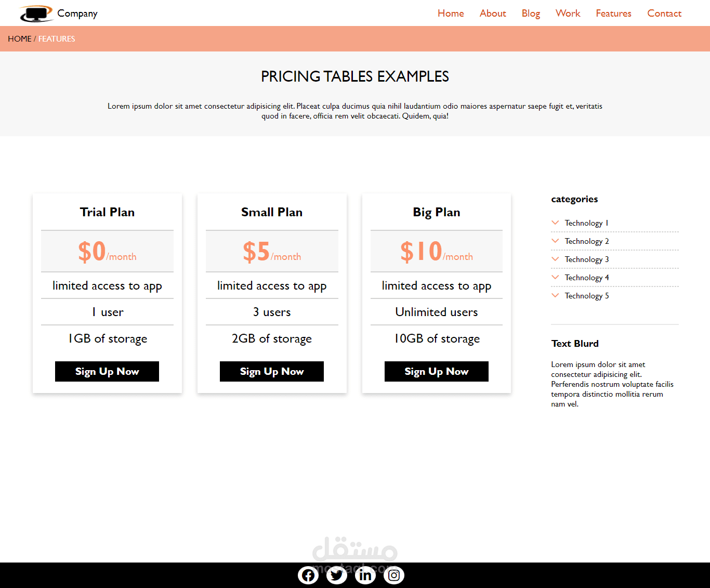
Task: Click the Company brand name text
Action: click(x=77, y=14)
